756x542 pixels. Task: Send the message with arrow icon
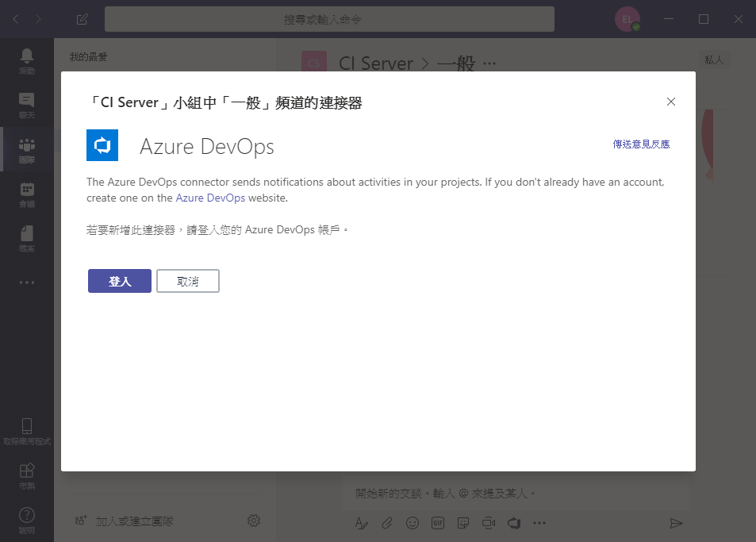pyautogui.click(x=676, y=523)
